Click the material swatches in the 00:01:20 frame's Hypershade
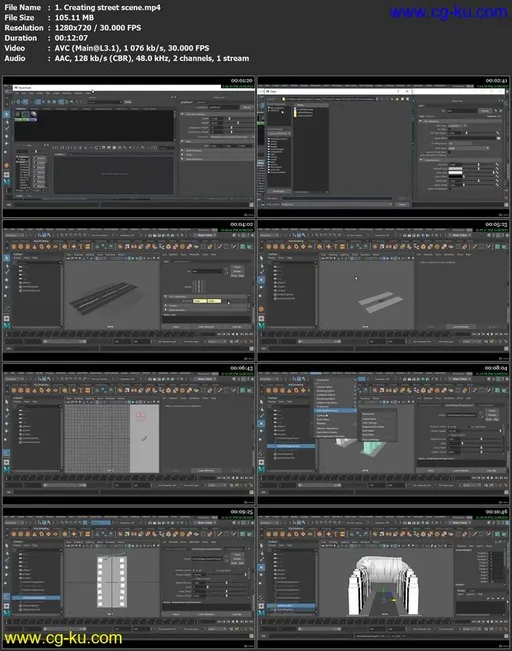Image resolution: width=512 pixels, height=651 pixels. [26, 116]
